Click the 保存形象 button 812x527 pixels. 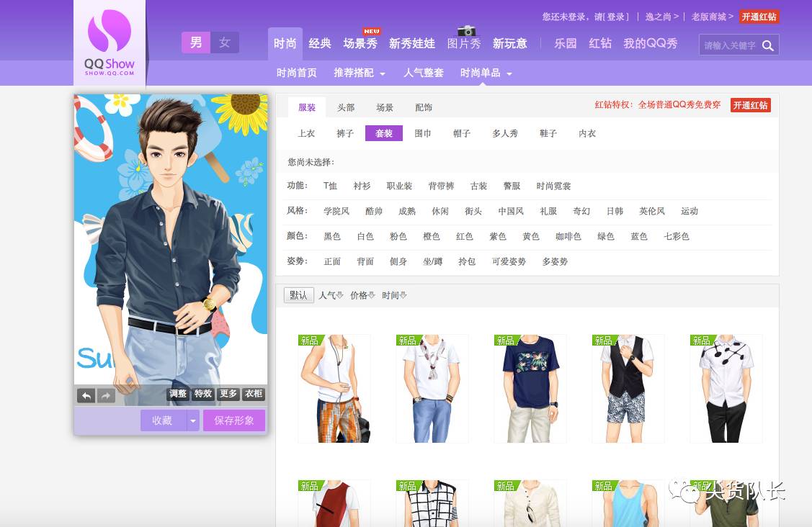tap(234, 420)
